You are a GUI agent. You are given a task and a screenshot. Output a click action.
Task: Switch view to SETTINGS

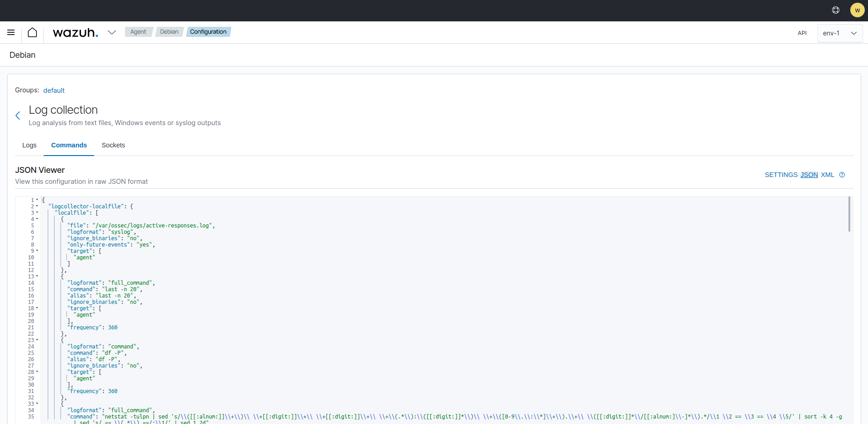[781, 175]
